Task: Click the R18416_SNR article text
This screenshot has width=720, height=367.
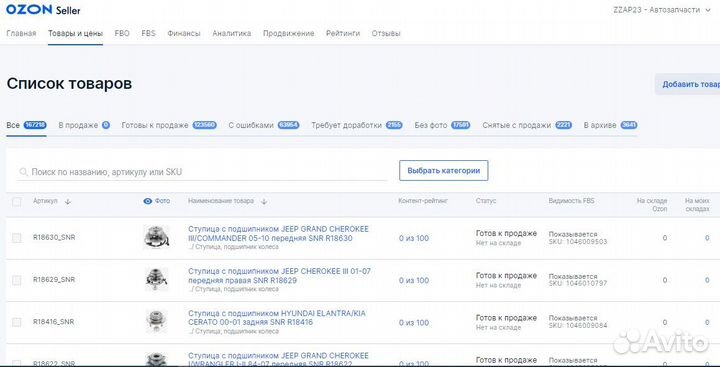Action: click(x=53, y=322)
